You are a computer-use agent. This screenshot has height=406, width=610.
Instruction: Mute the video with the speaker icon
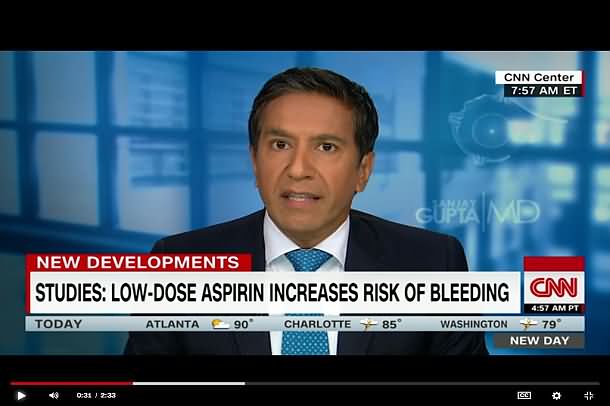coord(54,396)
